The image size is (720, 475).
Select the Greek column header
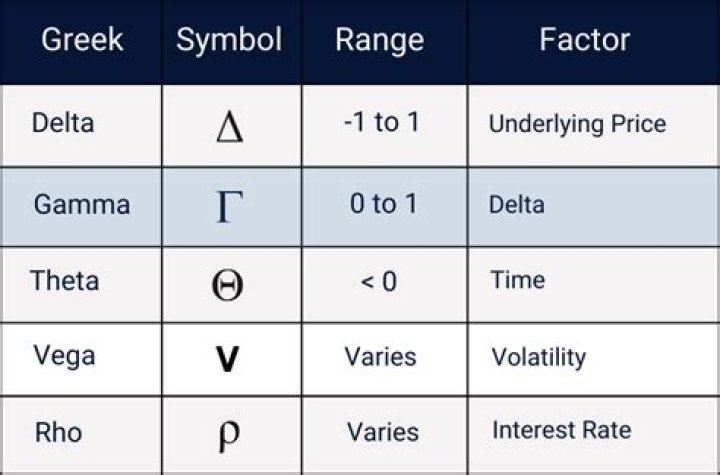point(82,40)
